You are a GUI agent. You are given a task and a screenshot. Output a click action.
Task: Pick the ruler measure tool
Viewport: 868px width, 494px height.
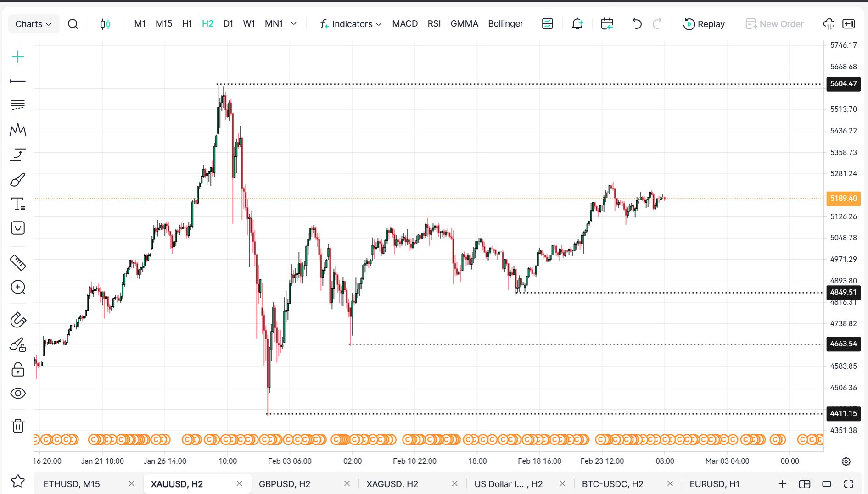tap(18, 263)
